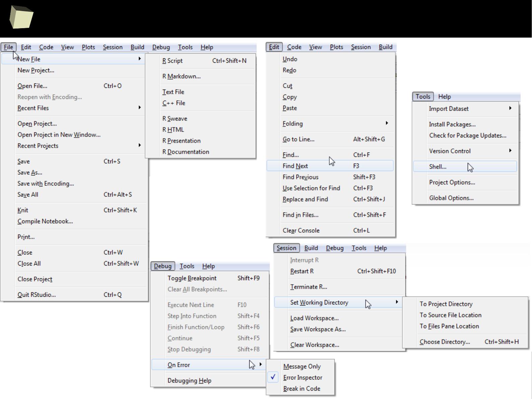The image size is (532, 399).
Task: Select Clear Console in the Edit menu
Action: 301,231
